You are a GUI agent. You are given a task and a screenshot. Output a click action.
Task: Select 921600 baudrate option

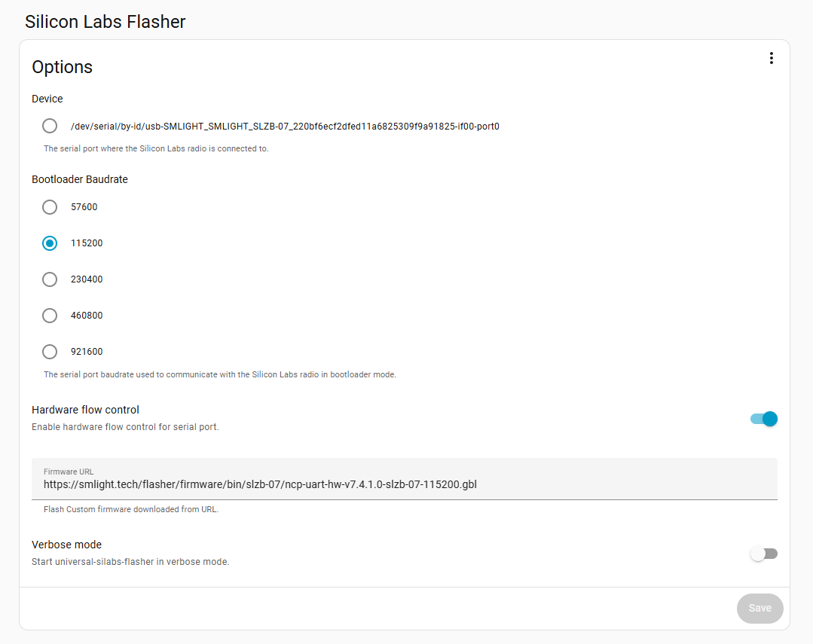click(50, 352)
